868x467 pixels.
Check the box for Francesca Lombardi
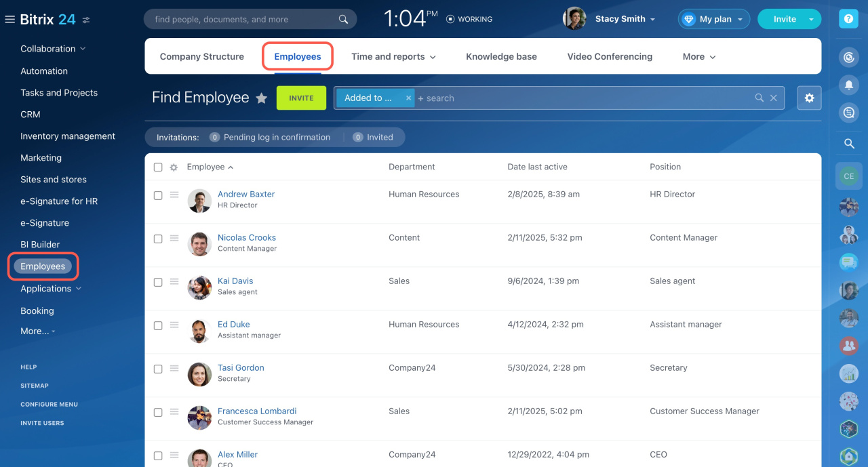click(x=158, y=412)
